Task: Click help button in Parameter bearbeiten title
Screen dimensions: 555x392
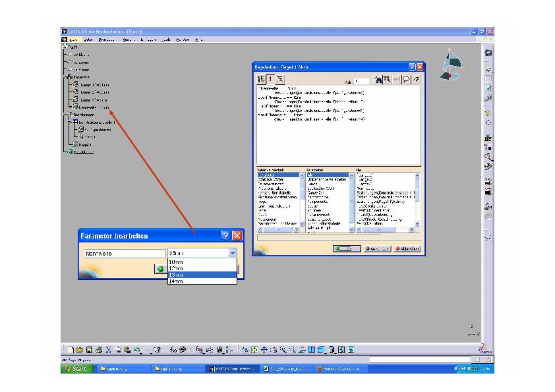Action: (x=225, y=235)
